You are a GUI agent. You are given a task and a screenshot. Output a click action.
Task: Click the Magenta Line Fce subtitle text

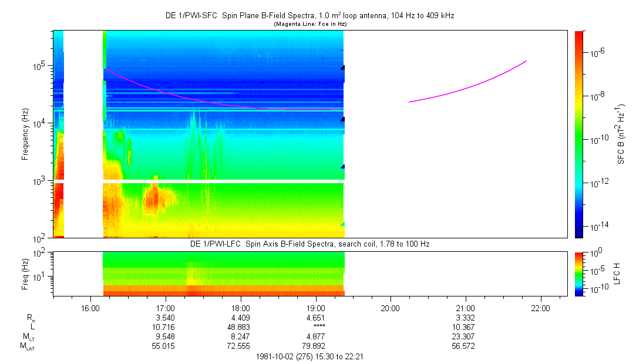309,24
